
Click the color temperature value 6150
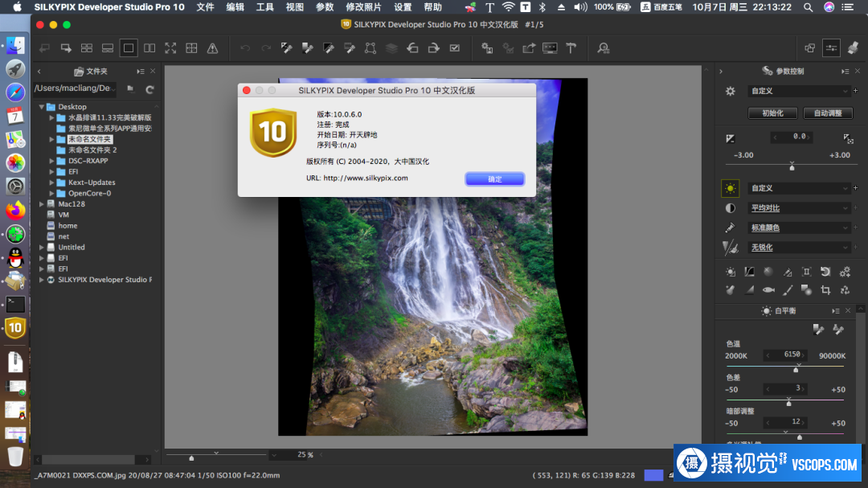point(786,355)
